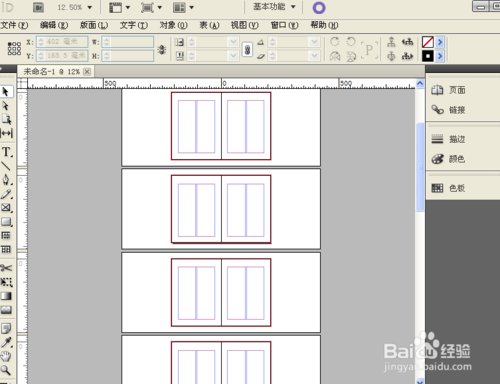Select the Hand tool
Screen dimensions: 500x384
click(6, 356)
